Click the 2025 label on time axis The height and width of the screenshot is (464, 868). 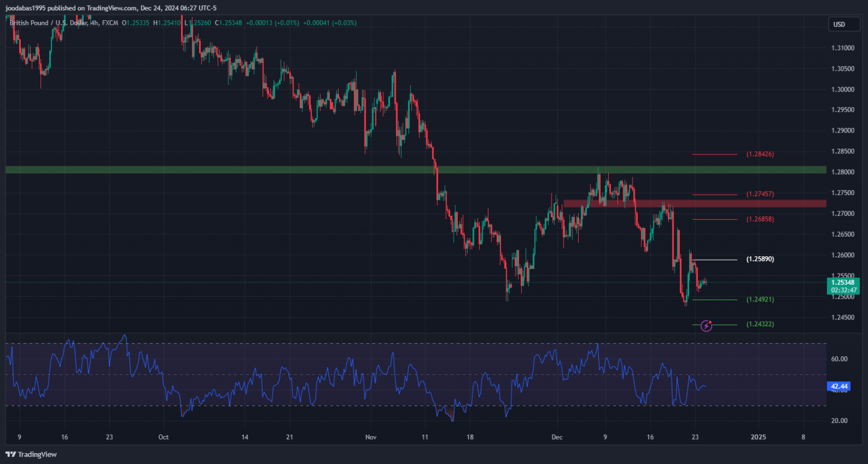(x=758, y=437)
